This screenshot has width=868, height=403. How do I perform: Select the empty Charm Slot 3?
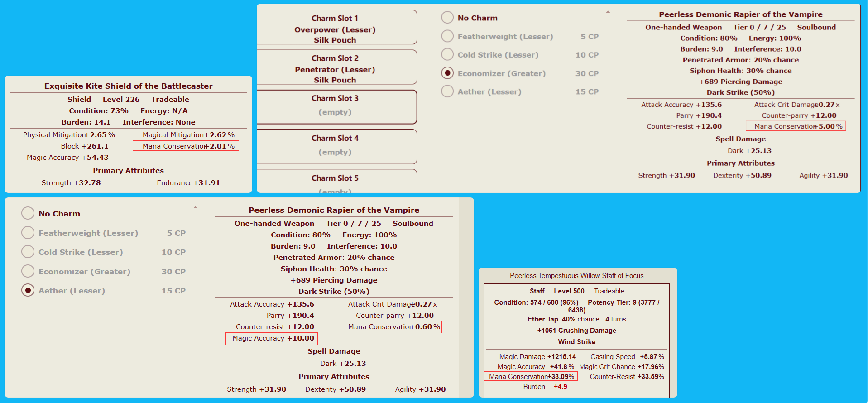point(335,106)
